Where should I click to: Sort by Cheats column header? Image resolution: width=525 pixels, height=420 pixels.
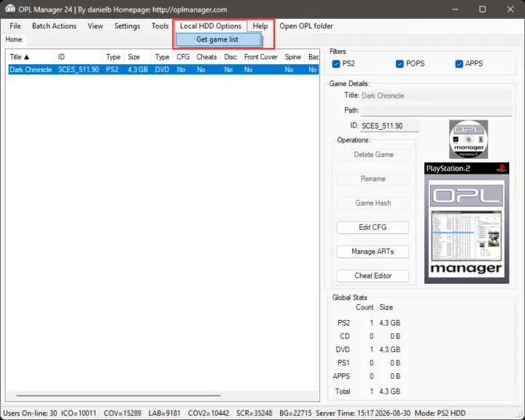coord(206,57)
